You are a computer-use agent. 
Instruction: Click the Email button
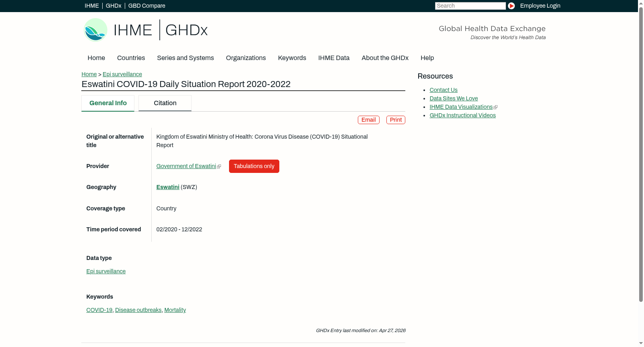pos(369,120)
